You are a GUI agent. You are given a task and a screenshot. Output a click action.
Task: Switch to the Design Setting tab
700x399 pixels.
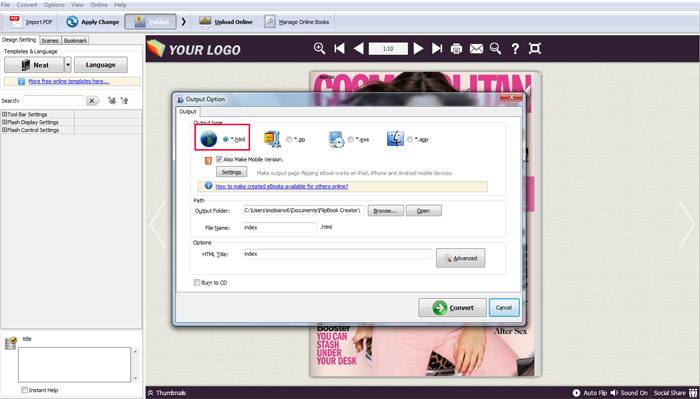click(19, 40)
